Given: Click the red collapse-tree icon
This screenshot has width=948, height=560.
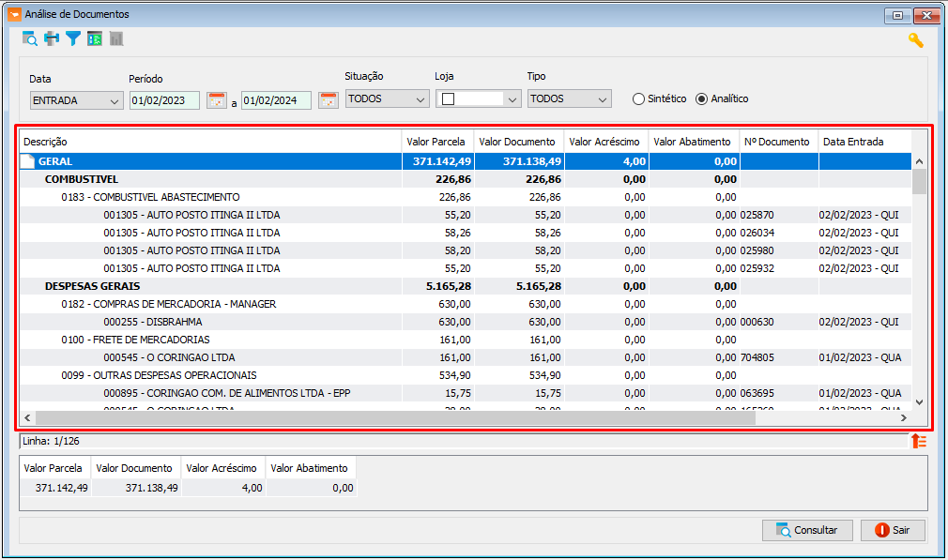Looking at the screenshot, I should [x=919, y=441].
